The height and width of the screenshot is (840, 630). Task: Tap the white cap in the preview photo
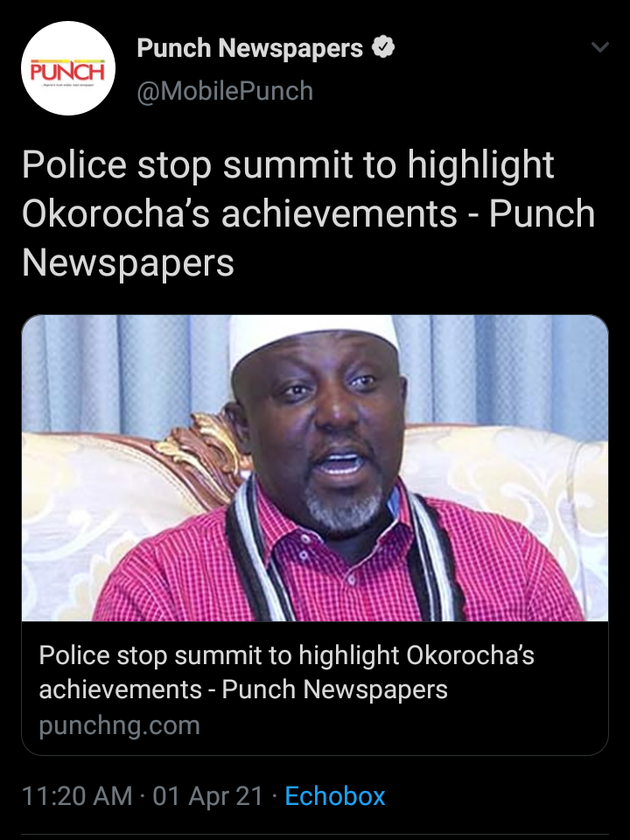click(313, 336)
